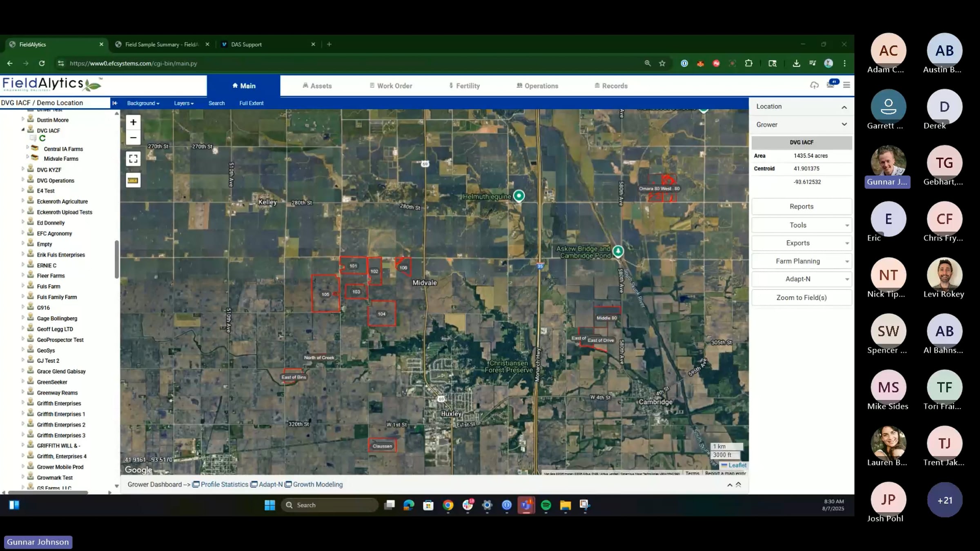Expand the Central IA Farms node
The width and height of the screenshot is (980, 551).
[x=27, y=147]
